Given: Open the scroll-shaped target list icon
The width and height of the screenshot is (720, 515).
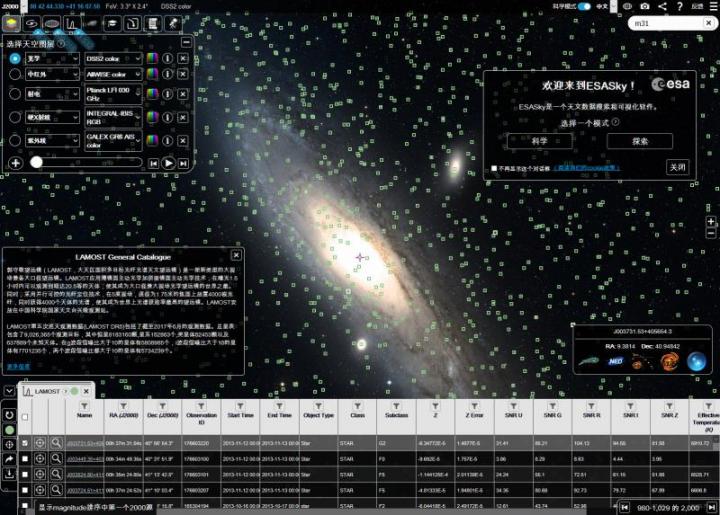Looking at the screenshot, I should [152, 23].
